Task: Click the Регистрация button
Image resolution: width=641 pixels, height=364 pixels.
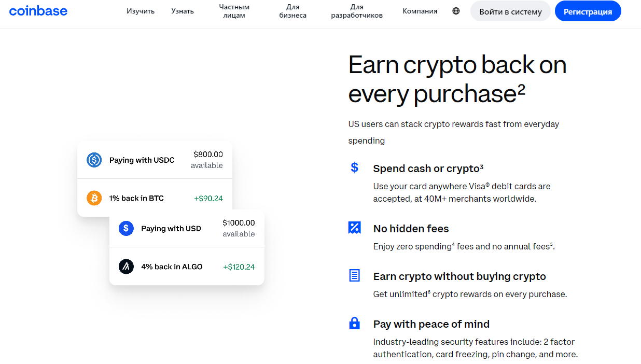Action: coord(588,10)
